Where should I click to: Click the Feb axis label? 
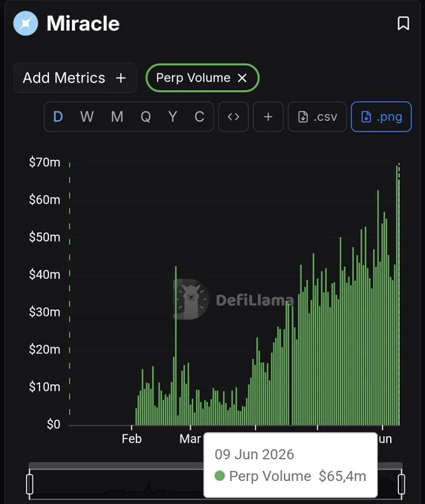point(131,439)
